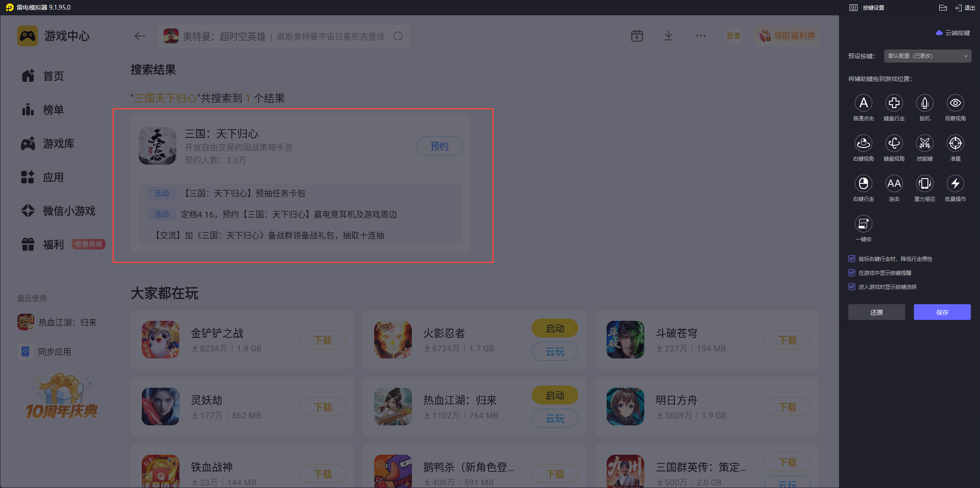Pick the 重力感应 gravity sensor icon
Image resolution: width=980 pixels, height=488 pixels.
coord(924,184)
